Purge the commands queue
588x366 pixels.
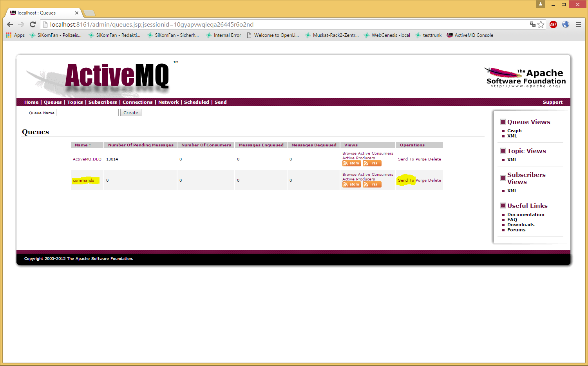point(421,180)
